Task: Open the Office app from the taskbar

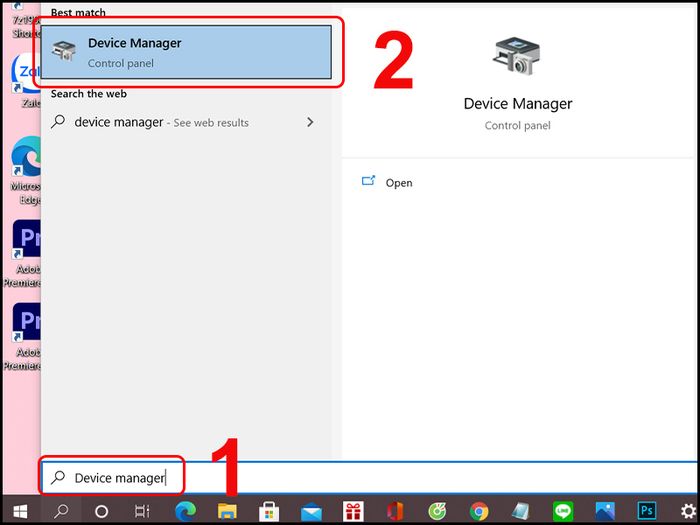Action: tap(395, 511)
